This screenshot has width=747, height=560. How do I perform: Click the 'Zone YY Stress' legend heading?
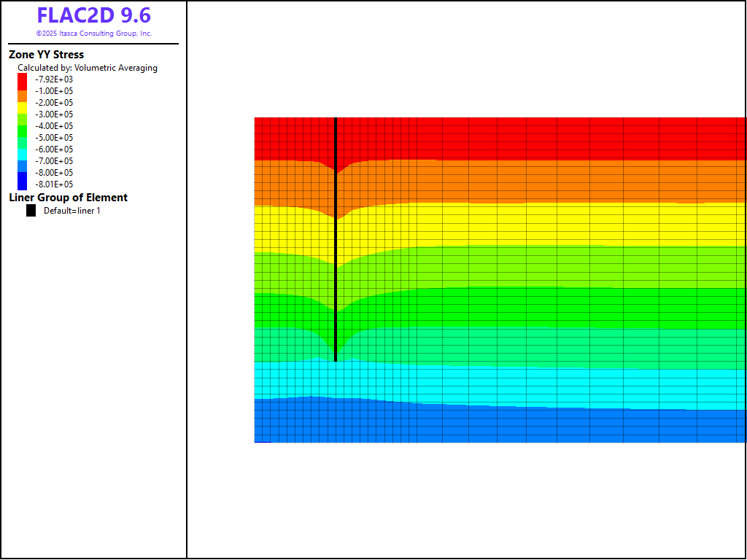tap(46, 55)
